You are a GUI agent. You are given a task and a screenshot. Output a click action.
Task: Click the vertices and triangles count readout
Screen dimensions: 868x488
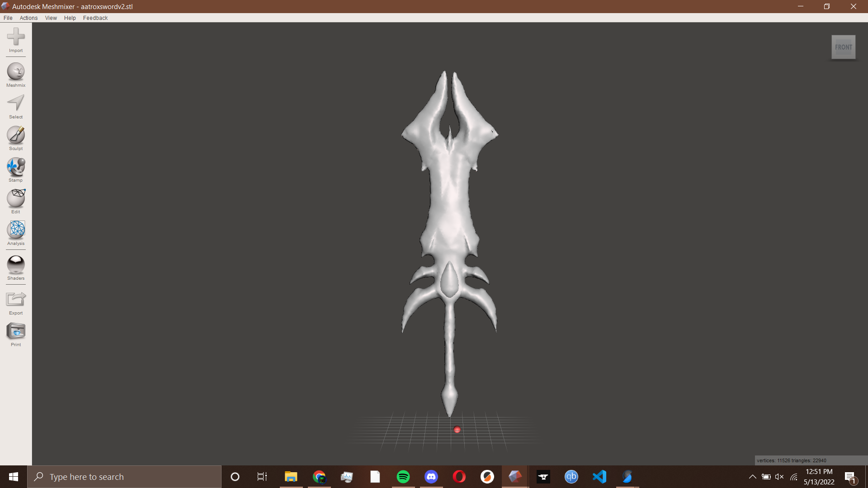pos(792,460)
